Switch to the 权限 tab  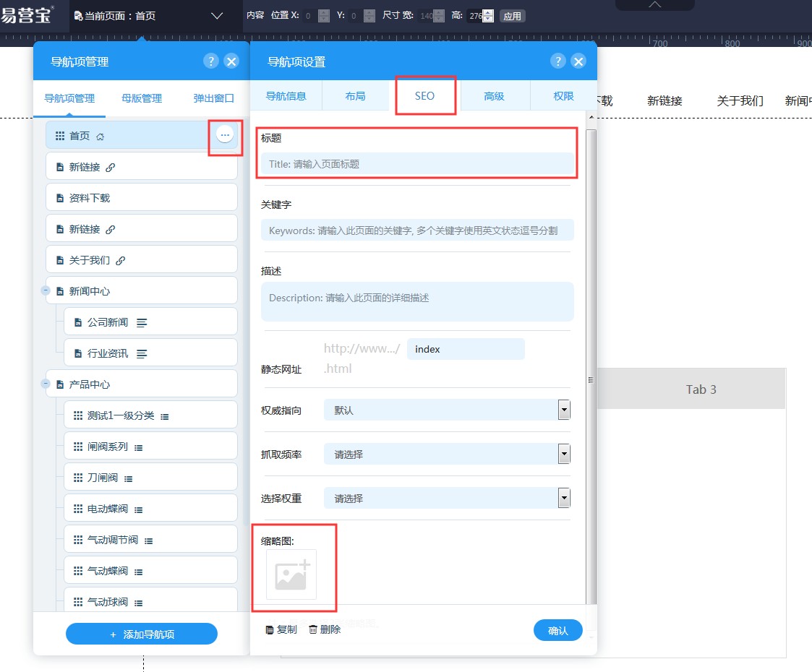[563, 95]
